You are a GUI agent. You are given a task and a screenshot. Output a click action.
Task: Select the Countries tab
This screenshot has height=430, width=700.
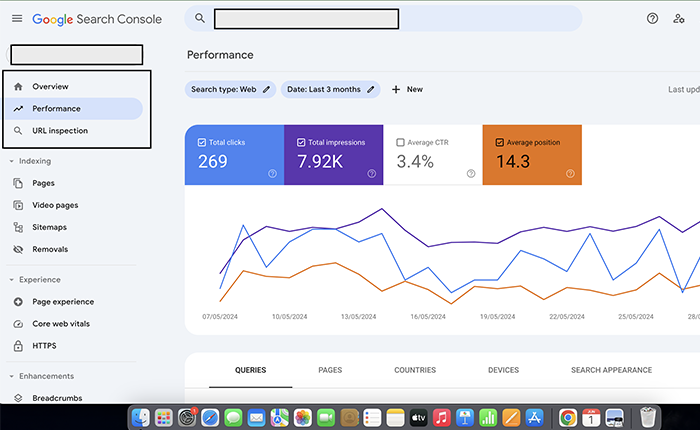(x=414, y=370)
